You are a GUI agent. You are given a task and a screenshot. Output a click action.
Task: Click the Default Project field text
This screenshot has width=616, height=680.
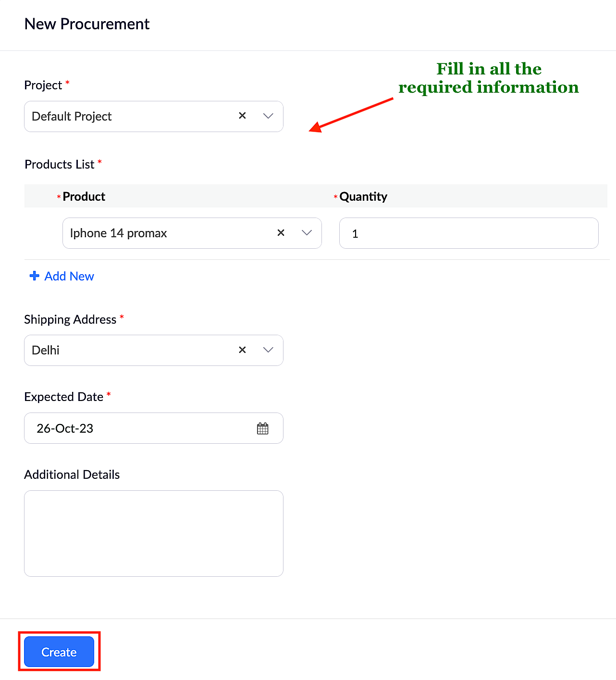click(x=72, y=116)
